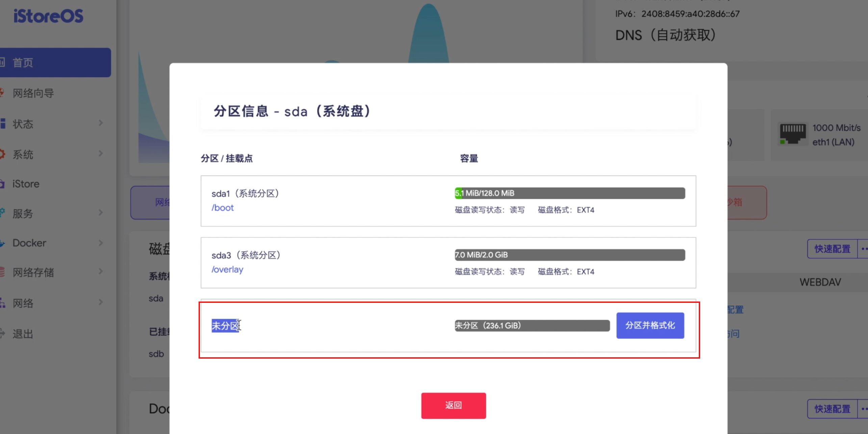Screen dimensions: 868x434
Task: Click the 未分区 (236.1 GiB) capacity bar
Action: 532,325
